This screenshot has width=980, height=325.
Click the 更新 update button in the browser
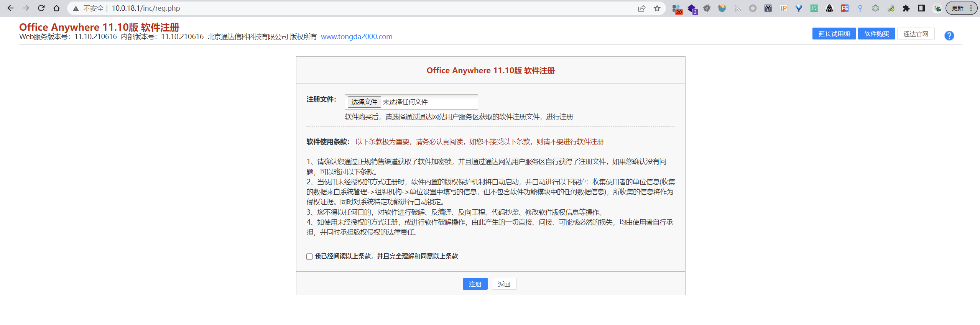(961, 8)
